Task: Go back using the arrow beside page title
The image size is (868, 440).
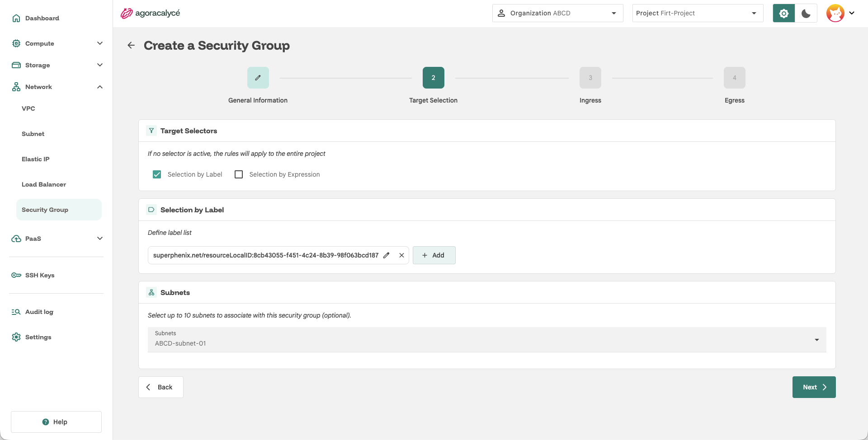Action: point(131,45)
